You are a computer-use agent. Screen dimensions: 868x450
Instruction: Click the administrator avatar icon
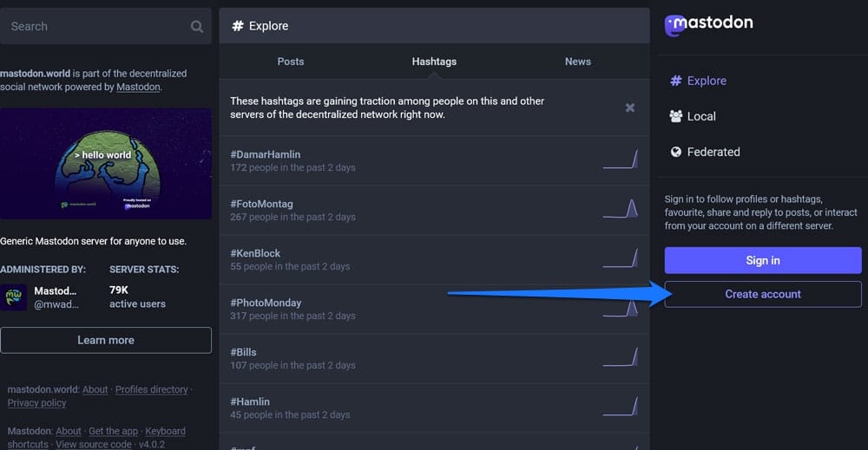(13, 297)
